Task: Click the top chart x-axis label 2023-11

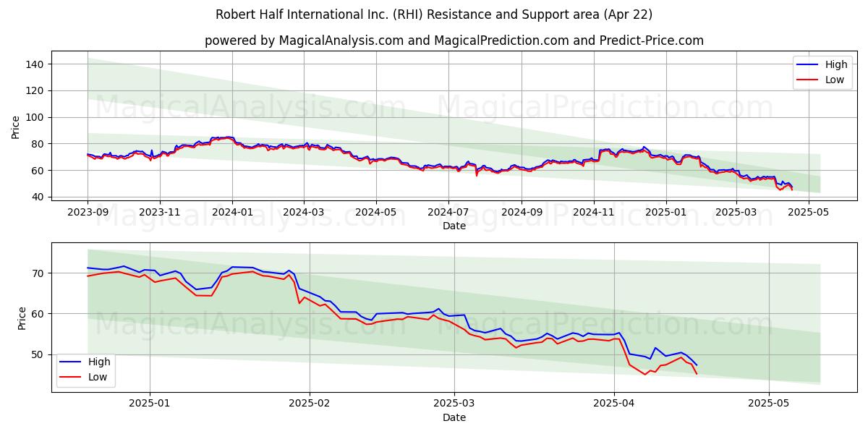Action: (160, 213)
